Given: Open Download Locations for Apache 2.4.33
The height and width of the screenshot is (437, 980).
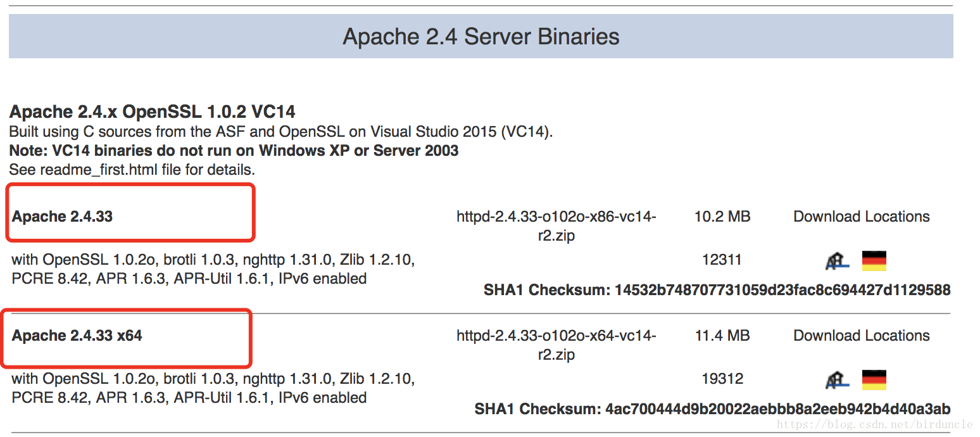Looking at the screenshot, I should (861, 216).
